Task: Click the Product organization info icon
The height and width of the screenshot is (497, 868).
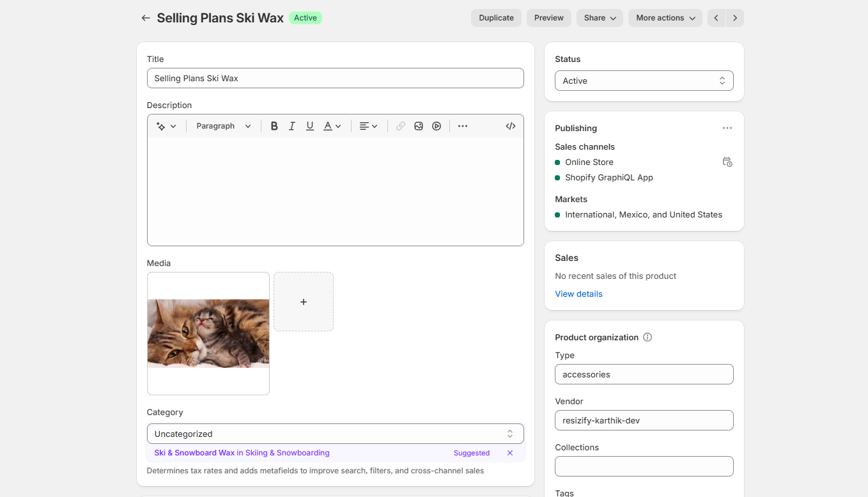Action: pos(647,337)
